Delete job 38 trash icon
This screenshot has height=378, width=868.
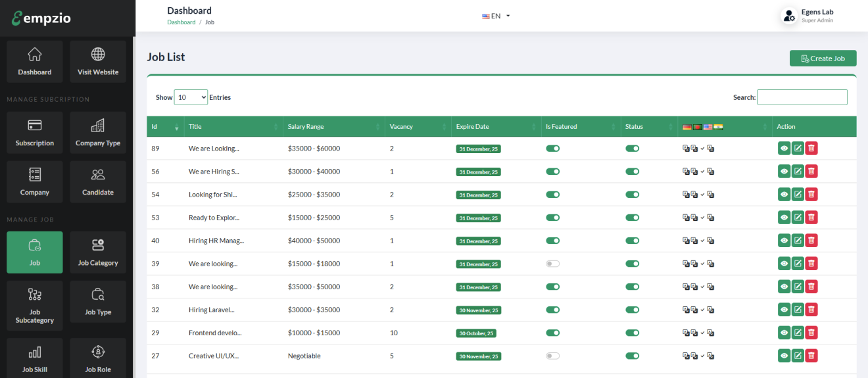coord(811,287)
